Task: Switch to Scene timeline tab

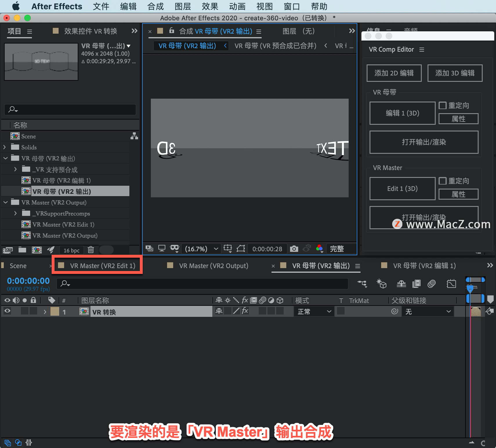Action: 18,266
